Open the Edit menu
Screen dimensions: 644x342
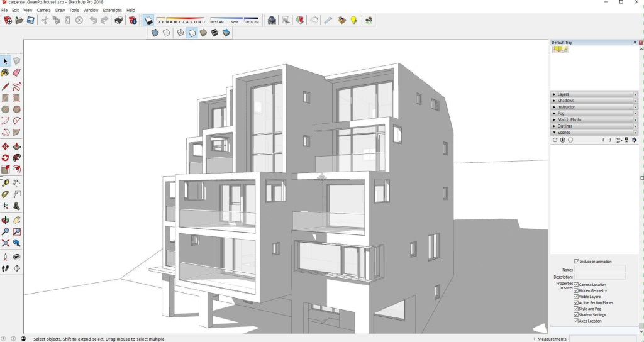pos(15,10)
